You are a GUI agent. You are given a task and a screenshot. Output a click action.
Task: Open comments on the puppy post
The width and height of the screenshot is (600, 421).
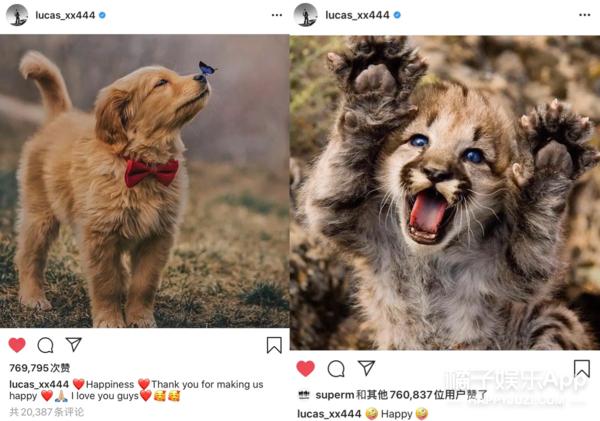(45, 345)
